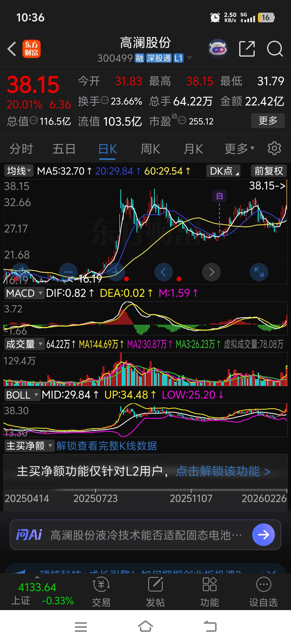Tap the 38.15-> latest price marker

tap(267, 185)
